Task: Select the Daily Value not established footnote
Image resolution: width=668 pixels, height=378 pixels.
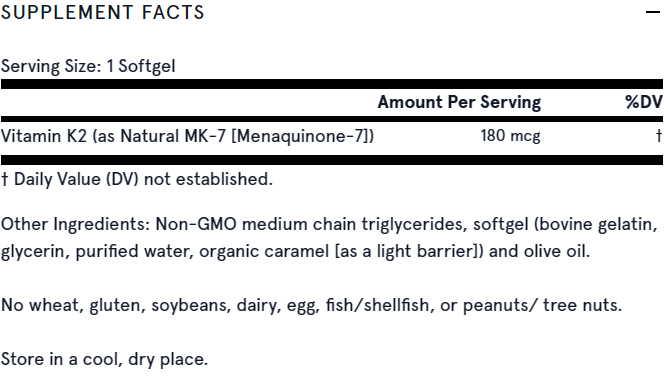Action: click(137, 179)
